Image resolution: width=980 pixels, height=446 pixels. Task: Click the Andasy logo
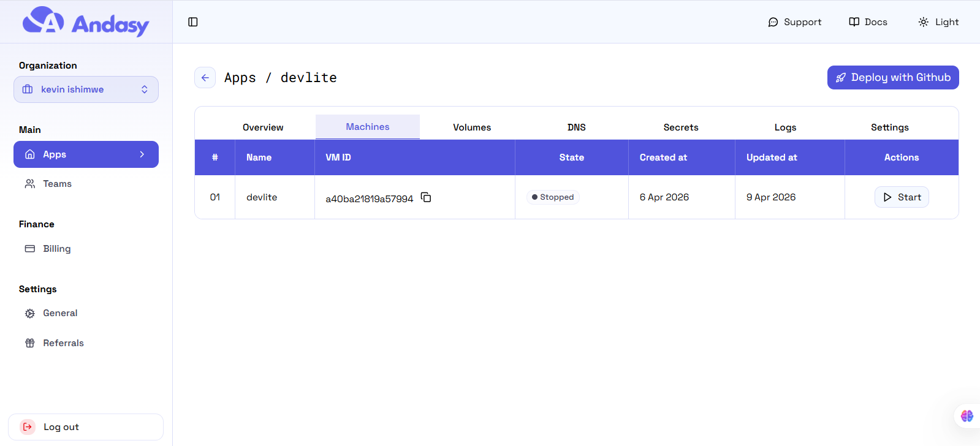pyautogui.click(x=86, y=22)
